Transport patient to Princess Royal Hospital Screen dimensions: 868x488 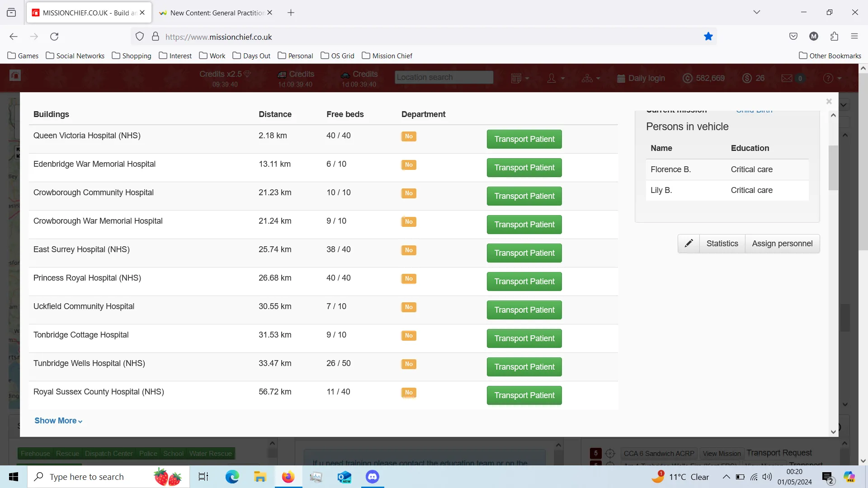pos(524,282)
